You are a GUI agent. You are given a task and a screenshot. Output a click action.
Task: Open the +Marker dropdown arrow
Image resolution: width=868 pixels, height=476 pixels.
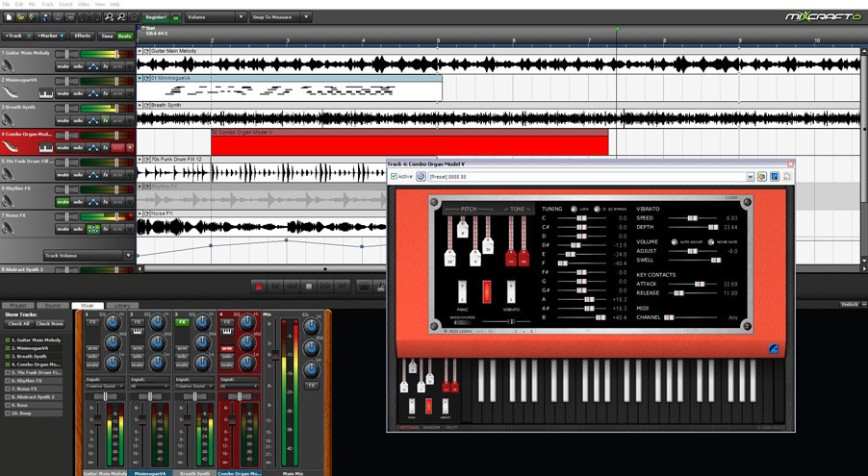coord(62,36)
